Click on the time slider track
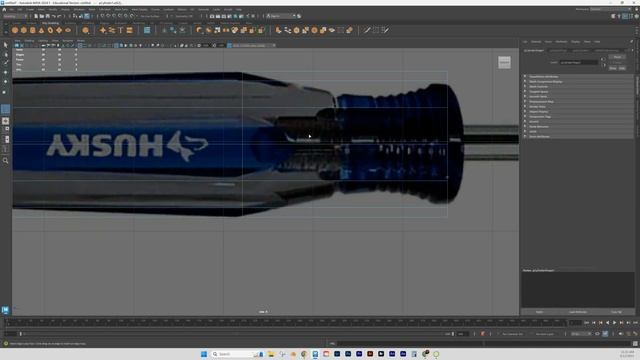 [286, 323]
